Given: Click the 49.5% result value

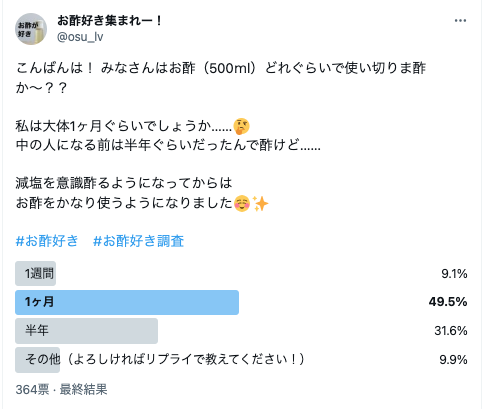Looking at the screenshot, I should (x=448, y=302).
